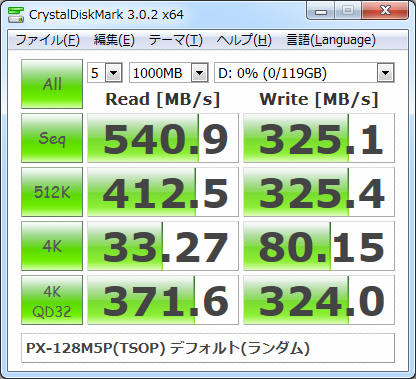Start all benchmarks with the All button
The image size is (416, 379).
(52, 84)
